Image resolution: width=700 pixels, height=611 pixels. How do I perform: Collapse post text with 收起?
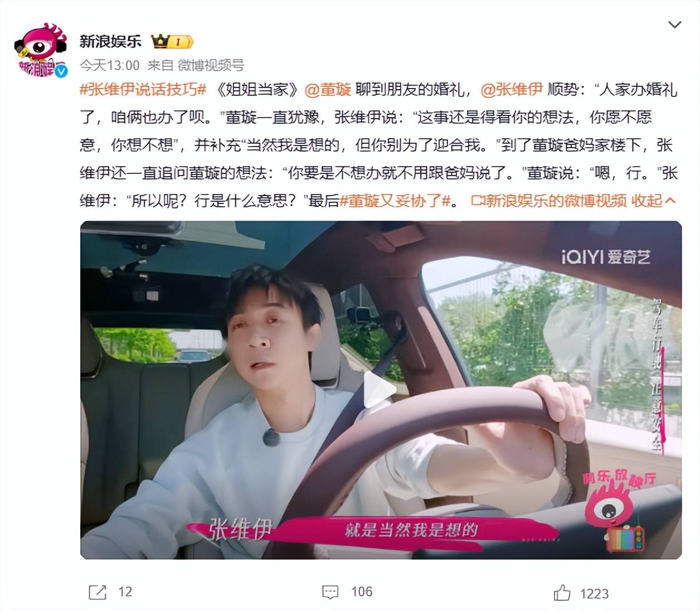click(x=653, y=201)
